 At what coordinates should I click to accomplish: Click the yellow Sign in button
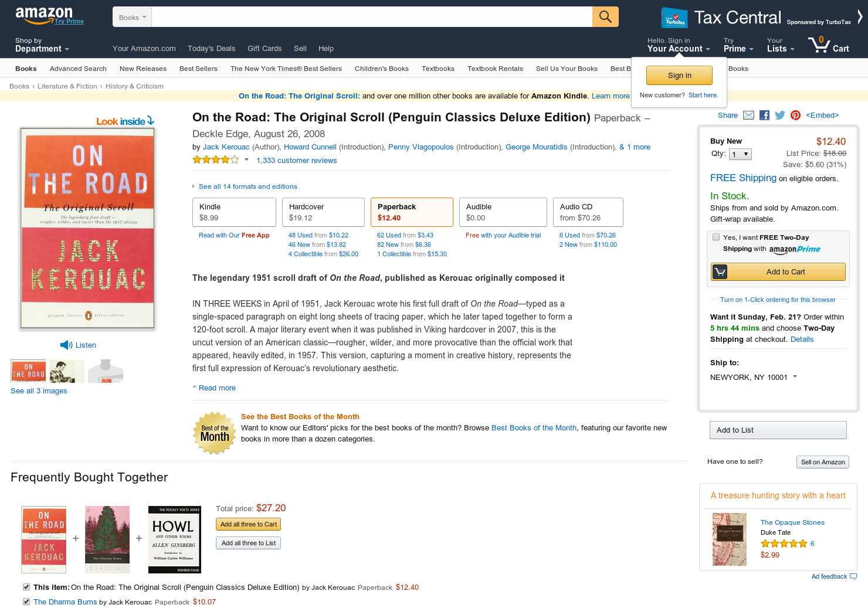[x=679, y=75]
